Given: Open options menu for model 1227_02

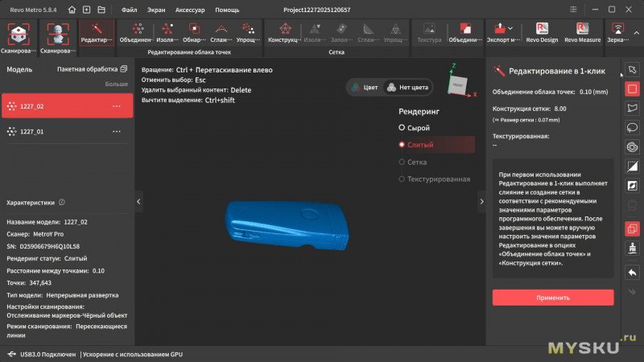Looking at the screenshot, I should coord(117,106).
